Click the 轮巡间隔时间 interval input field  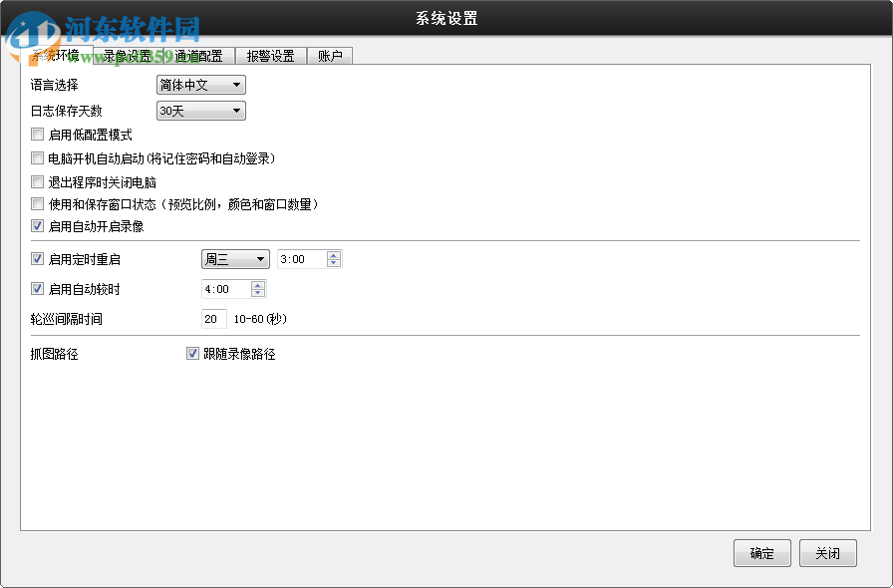(x=213, y=320)
